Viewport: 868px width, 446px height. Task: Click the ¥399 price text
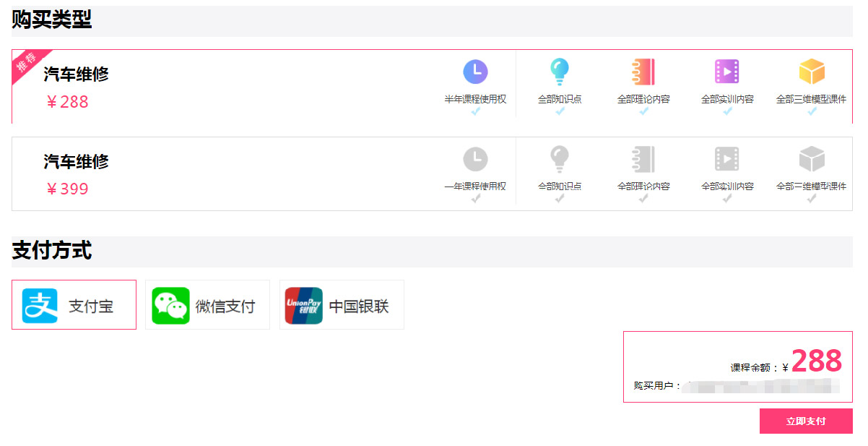tap(67, 189)
